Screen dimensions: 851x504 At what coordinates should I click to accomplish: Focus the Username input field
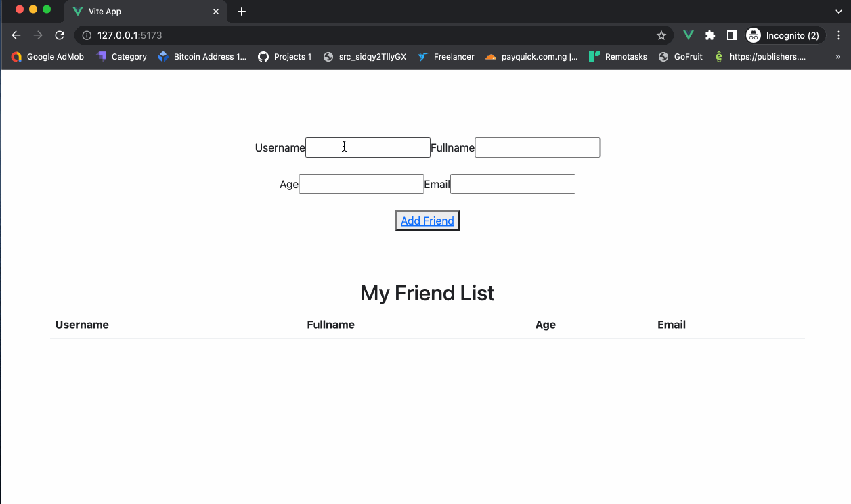pyautogui.click(x=368, y=147)
